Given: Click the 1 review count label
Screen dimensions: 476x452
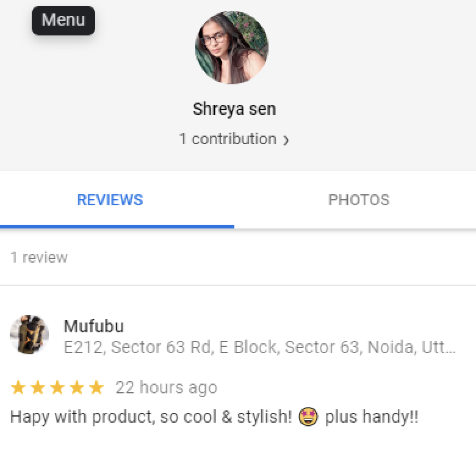Looking at the screenshot, I should click(x=39, y=257).
